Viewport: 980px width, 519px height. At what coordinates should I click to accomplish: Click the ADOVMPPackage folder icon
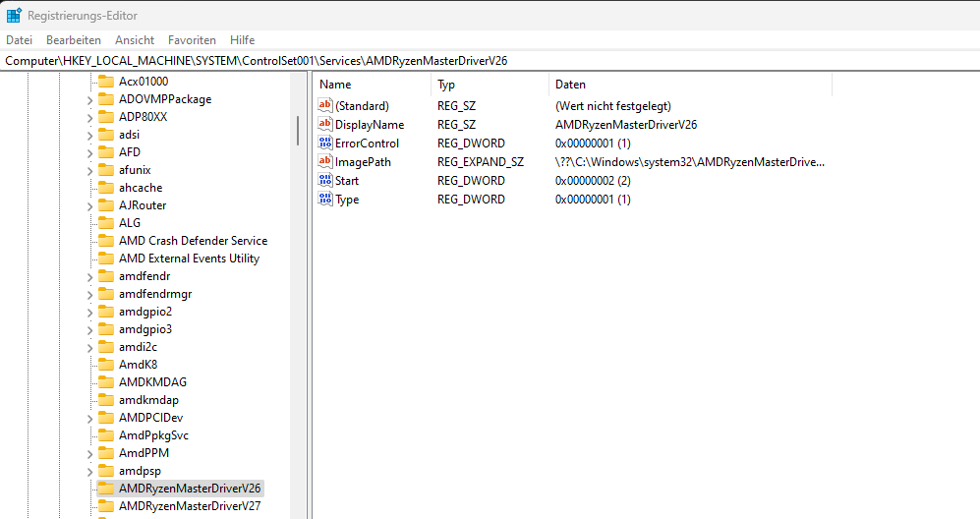(106, 99)
